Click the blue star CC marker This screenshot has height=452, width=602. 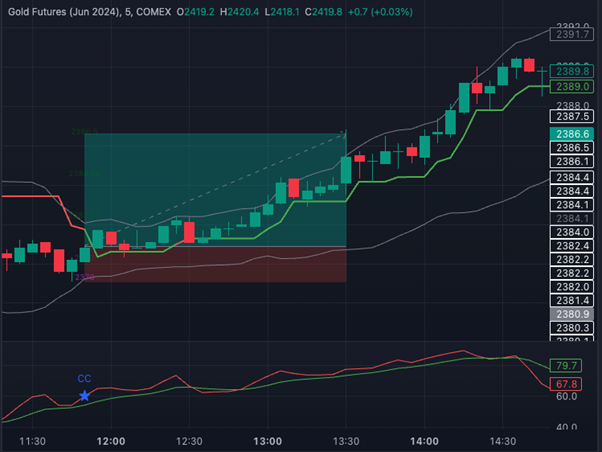[84, 395]
